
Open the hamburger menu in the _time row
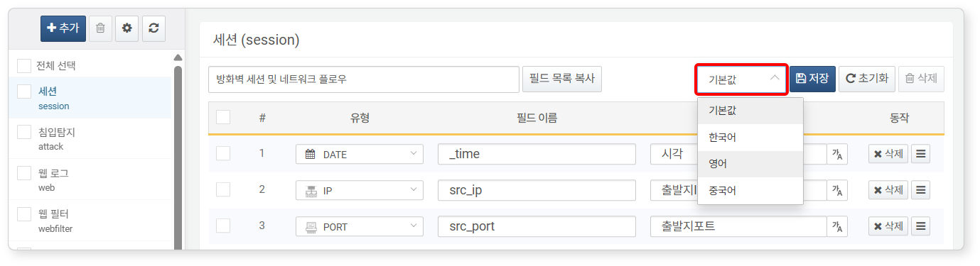(x=920, y=154)
